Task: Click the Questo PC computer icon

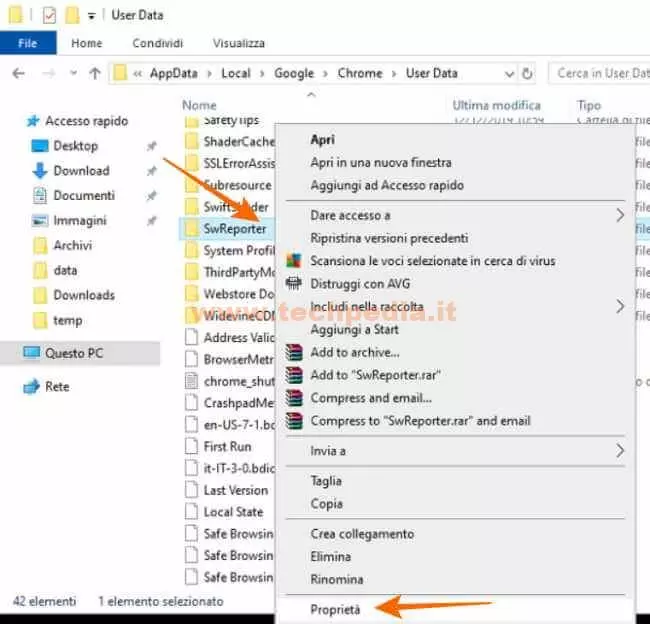Action: tap(32, 353)
